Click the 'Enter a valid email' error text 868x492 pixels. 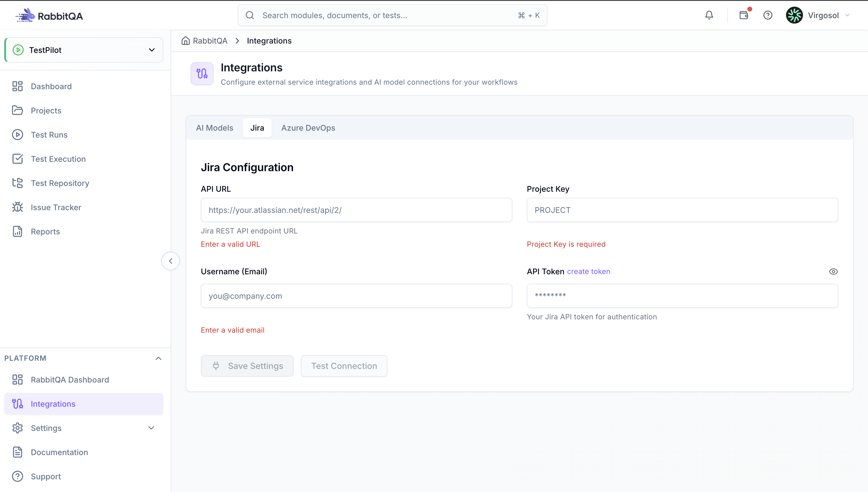pos(233,330)
